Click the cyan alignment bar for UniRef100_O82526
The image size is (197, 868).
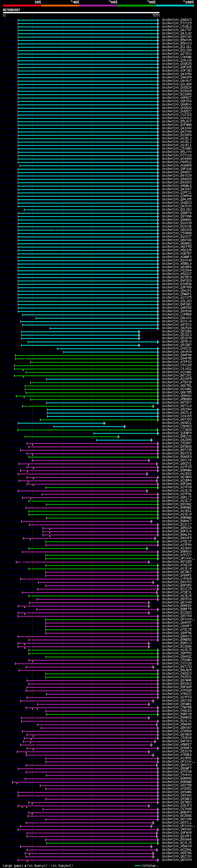click(104, 328)
